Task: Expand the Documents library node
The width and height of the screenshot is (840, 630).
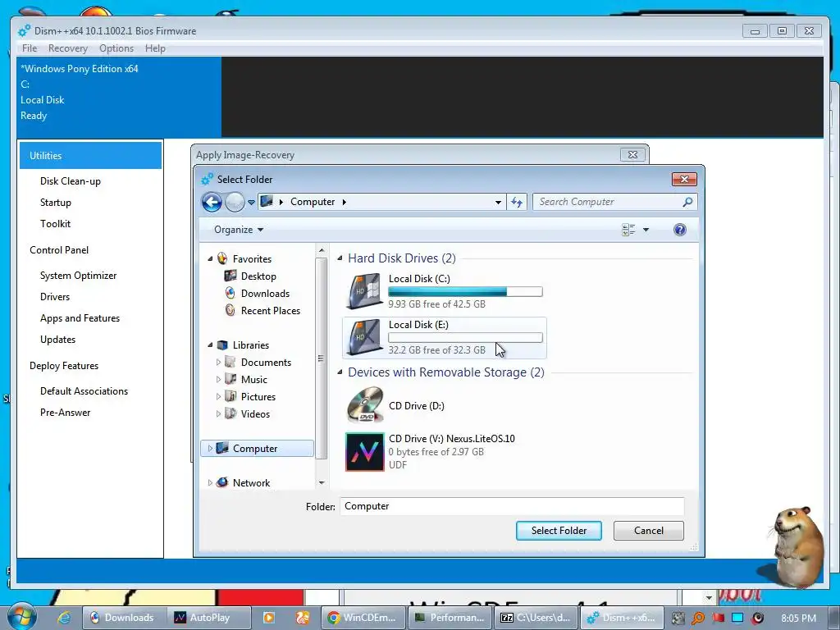Action: [218, 362]
